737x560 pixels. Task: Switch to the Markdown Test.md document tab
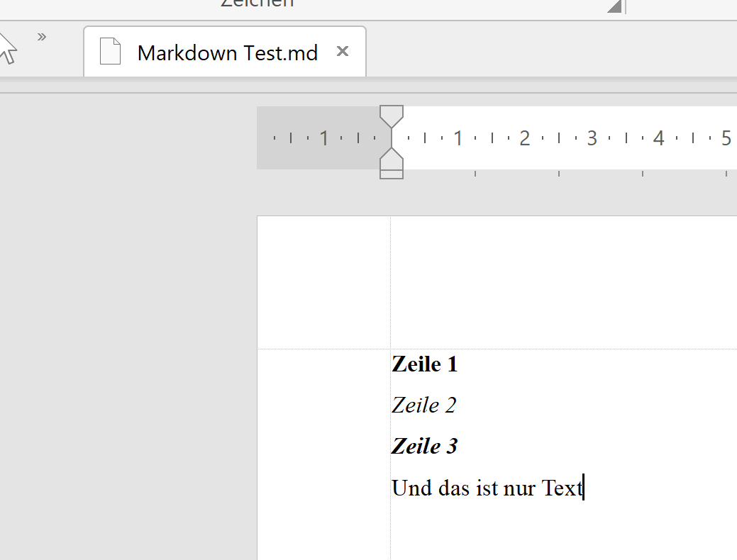coord(225,52)
